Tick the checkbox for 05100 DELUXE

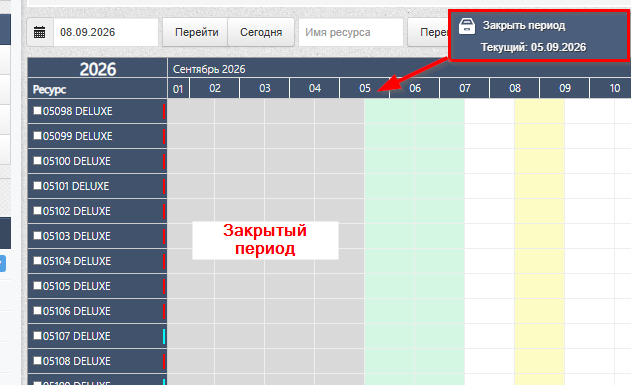click(37, 160)
